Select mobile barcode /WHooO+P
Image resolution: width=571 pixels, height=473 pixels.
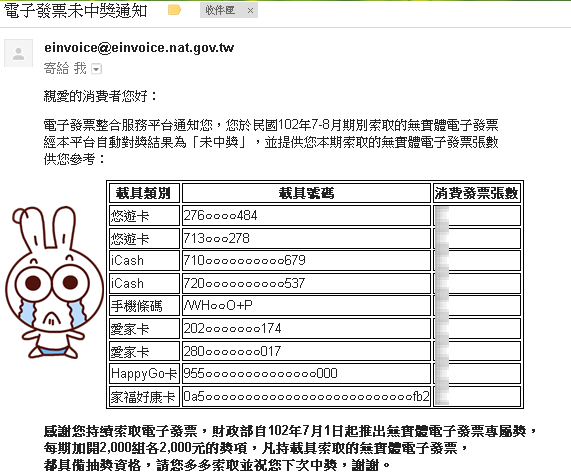tap(218, 306)
